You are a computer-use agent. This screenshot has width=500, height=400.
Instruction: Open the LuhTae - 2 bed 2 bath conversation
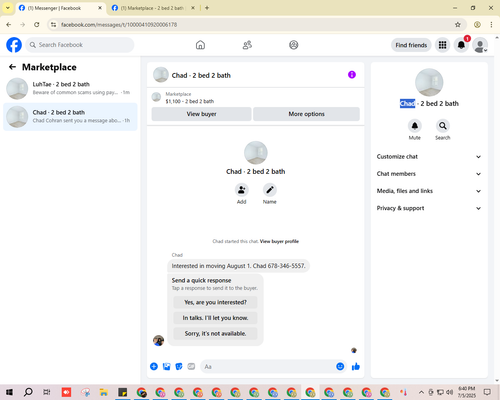(x=70, y=89)
